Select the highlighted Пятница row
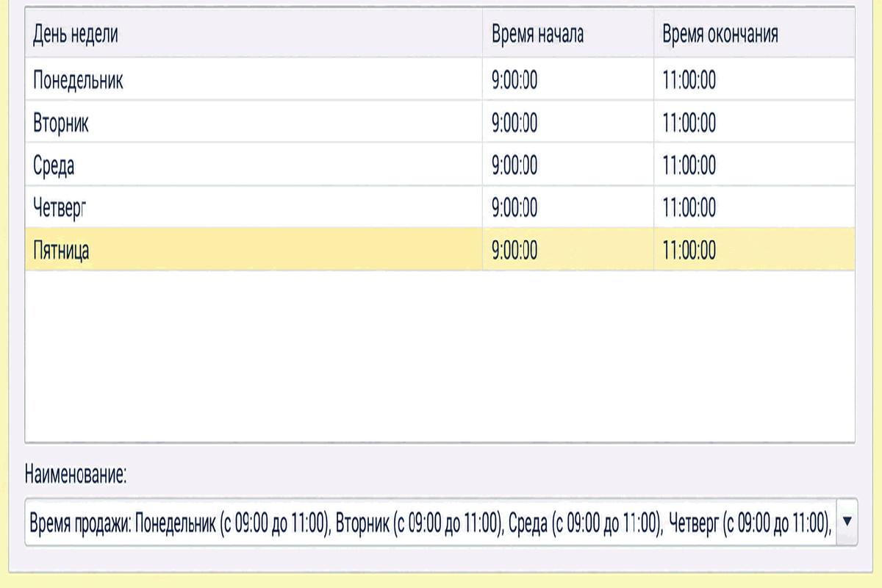Image resolution: width=882 pixels, height=588 pixels. click(440, 250)
